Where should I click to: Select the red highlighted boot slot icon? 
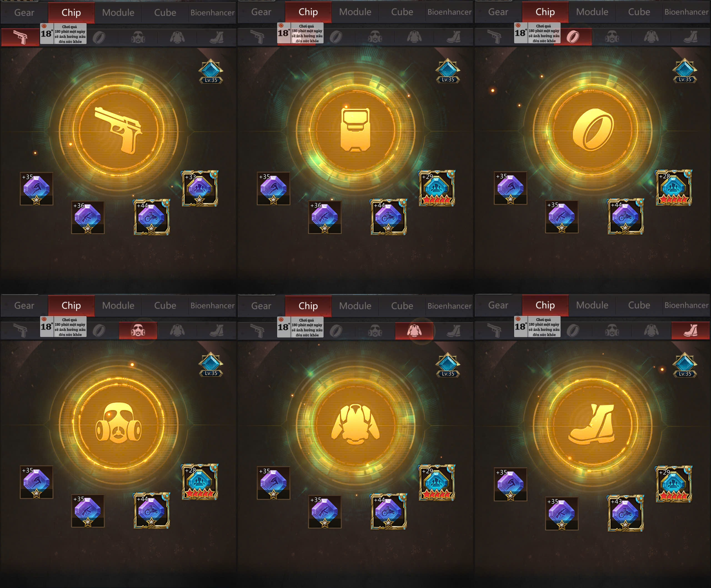691,330
